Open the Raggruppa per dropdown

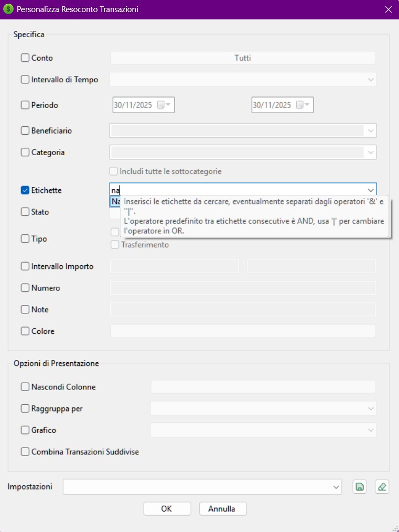click(371, 408)
